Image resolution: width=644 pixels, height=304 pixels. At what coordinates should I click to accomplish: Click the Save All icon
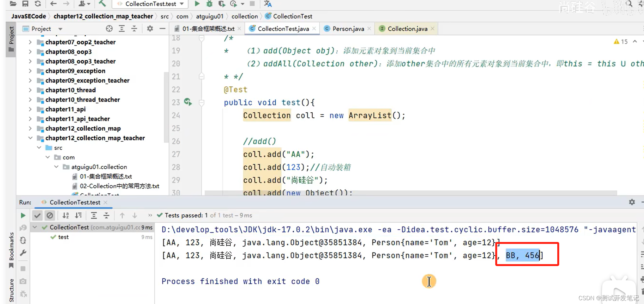25,4
